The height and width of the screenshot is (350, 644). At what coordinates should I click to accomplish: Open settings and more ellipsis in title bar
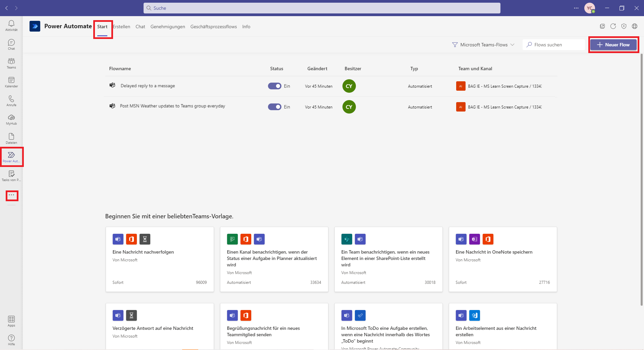point(576,8)
